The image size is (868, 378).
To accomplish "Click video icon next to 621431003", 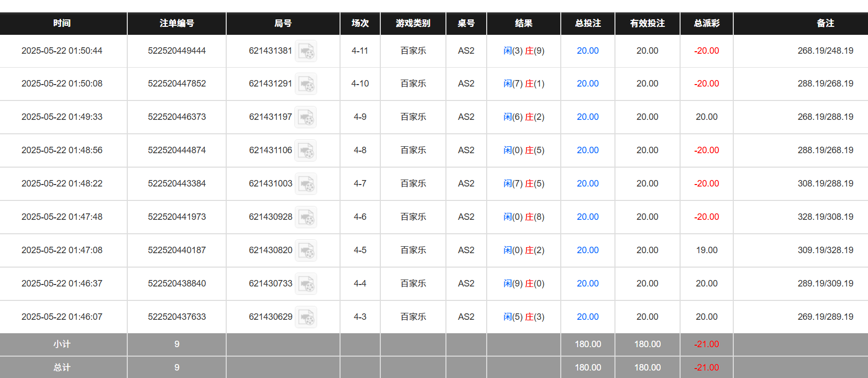I will pos(306,184).
